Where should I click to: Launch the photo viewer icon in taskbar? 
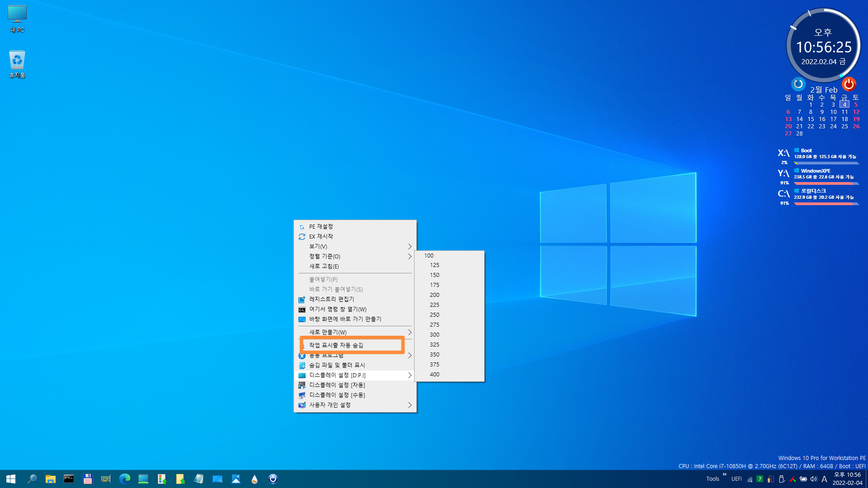click(x=236, y=479)
